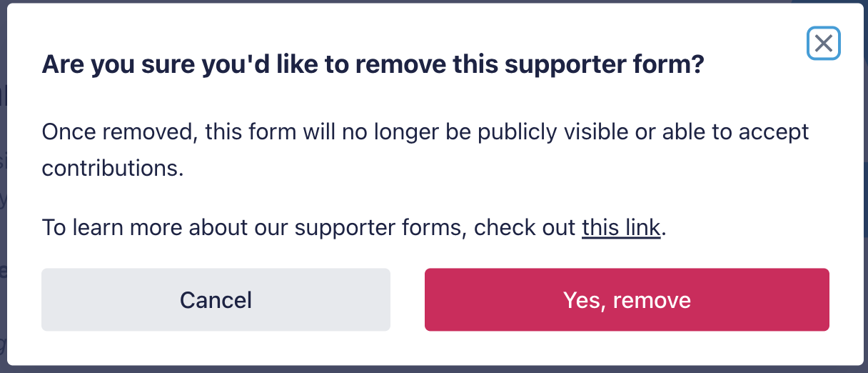Click the dialog heading about removing supporter form
This screenshot has width=868, height=373.
[x=373, y=65]
